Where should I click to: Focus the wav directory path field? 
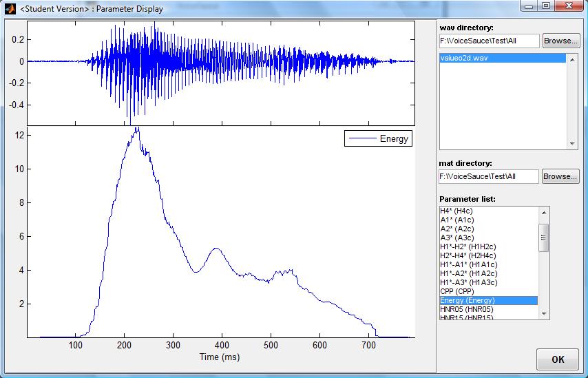tap(489, 41)
